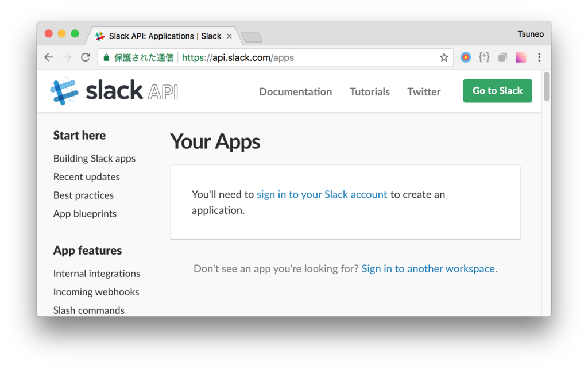588x369 pixels.
Task: Open the Slash commands sidebar link
Action: click(89, 310)
